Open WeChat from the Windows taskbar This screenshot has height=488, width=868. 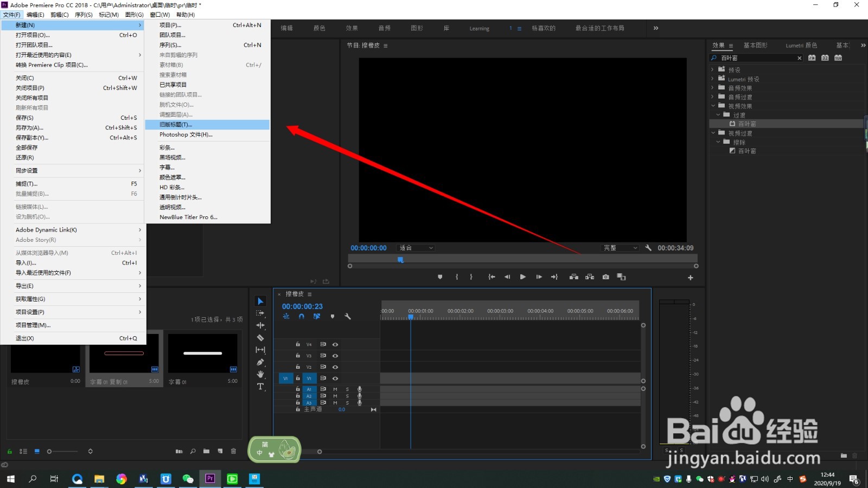(188, 479)
